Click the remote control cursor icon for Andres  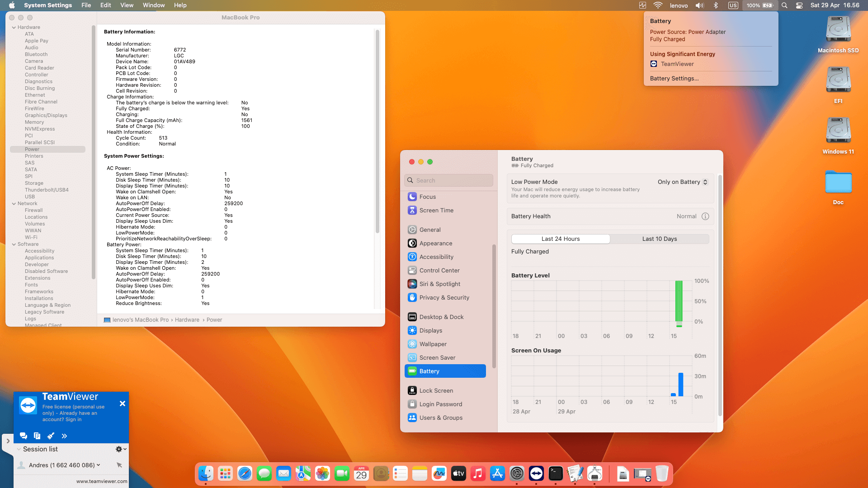119,465
